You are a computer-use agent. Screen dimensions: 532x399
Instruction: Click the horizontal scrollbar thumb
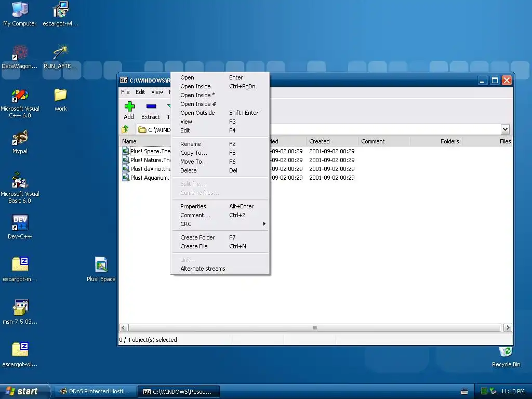click(x=315, y=328)
